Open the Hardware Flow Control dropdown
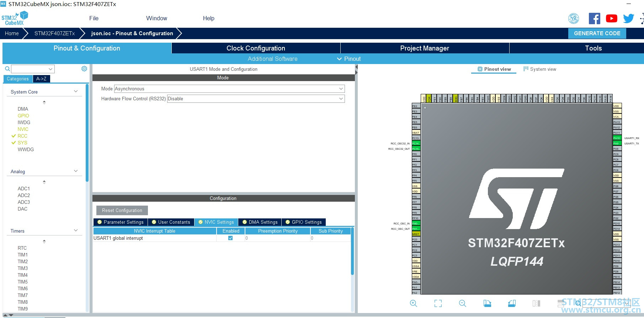This screenshot has width=644, height=318. pos(256,99)
